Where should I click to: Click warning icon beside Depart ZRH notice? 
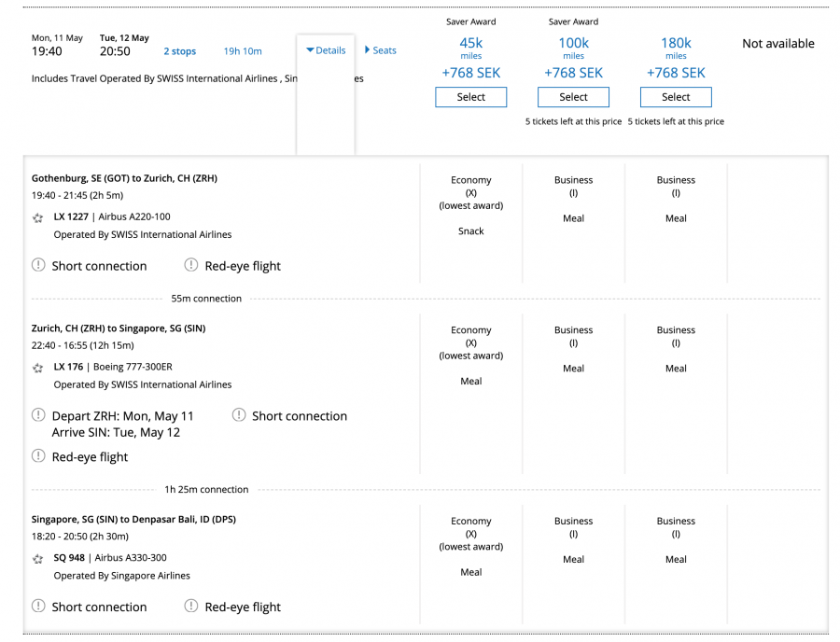pos(38,415)
